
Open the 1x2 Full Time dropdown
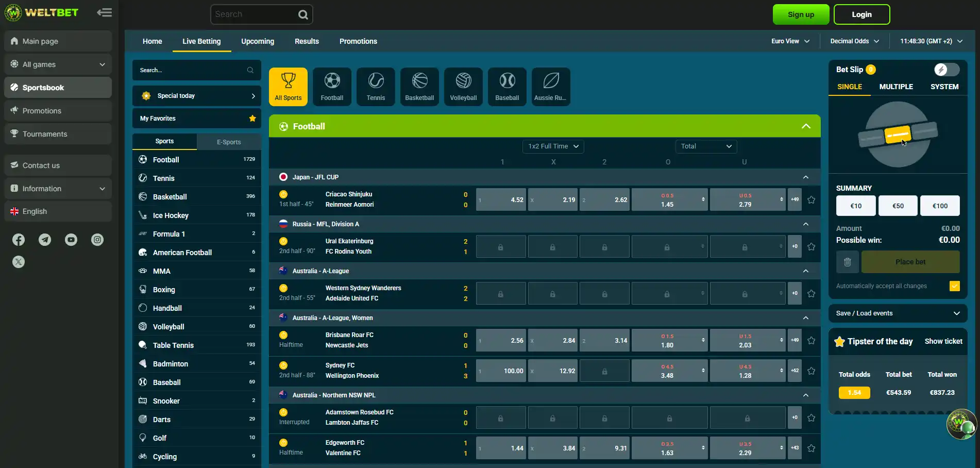click(553, 146)
